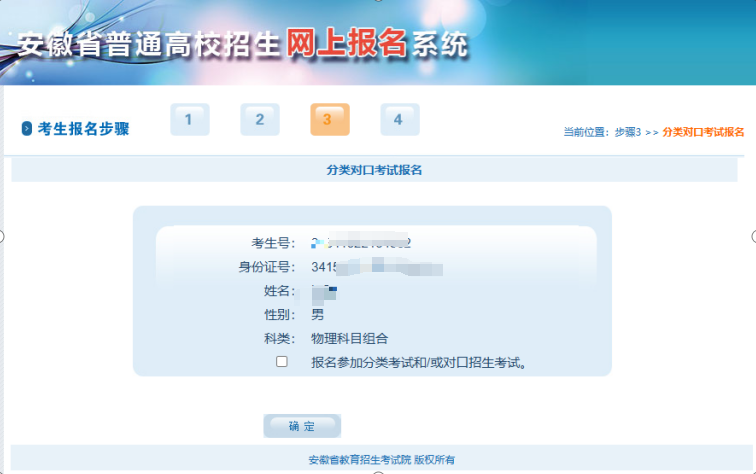Tick the exam registration checkbox
Screen dimensions: 756x474
coord(282,361)
